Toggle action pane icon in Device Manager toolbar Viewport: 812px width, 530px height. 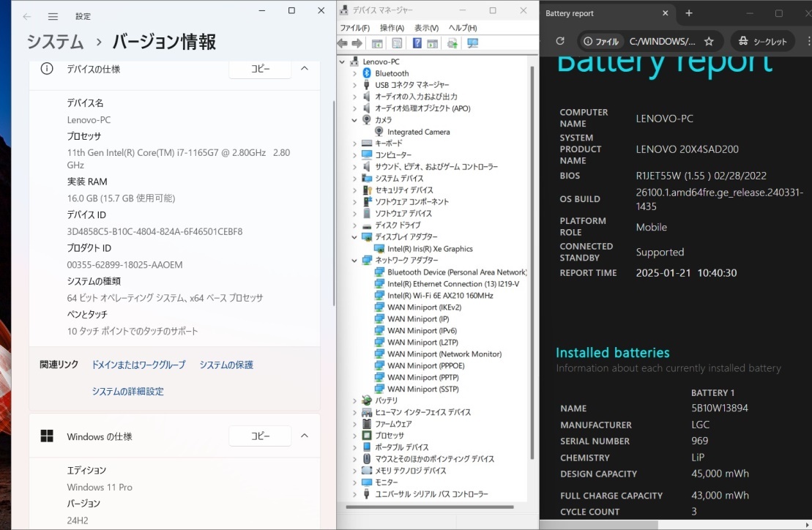pyautogui.click(x=432, y=43)
